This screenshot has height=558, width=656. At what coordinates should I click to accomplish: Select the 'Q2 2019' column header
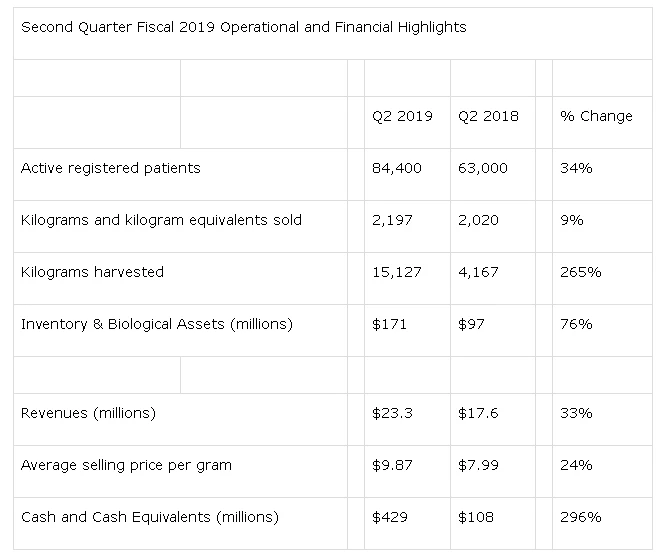pos(402,116)
